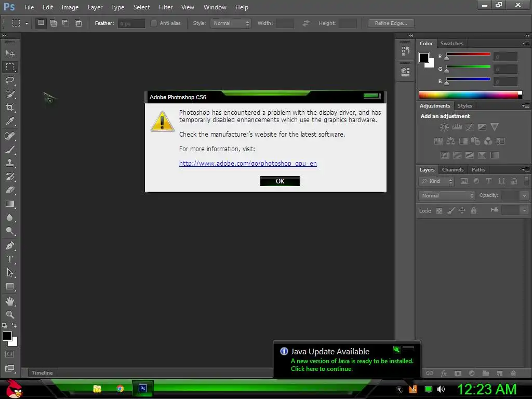532x399 pixels.
Task: Select the Eyedropper tool
Action: point(10,121)
